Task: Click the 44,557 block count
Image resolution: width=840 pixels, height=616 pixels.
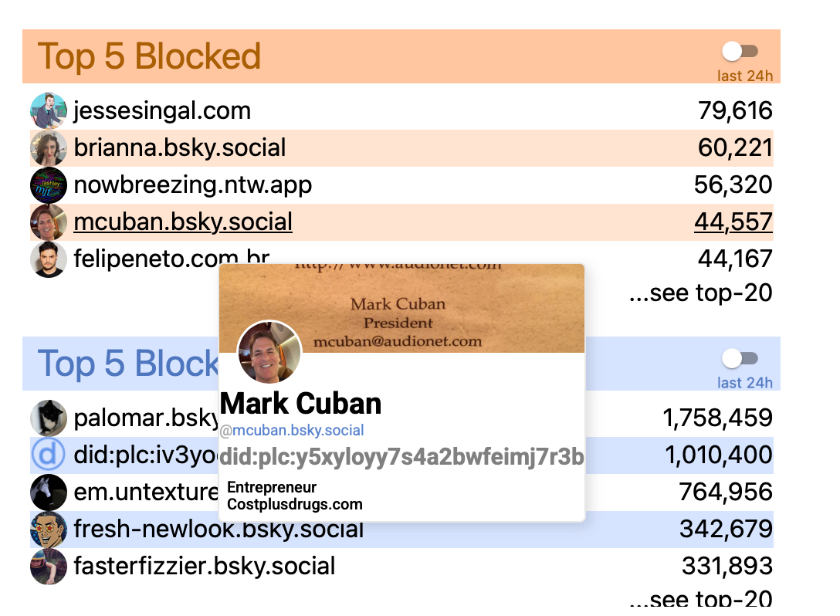Action: [x=733, y=222]
